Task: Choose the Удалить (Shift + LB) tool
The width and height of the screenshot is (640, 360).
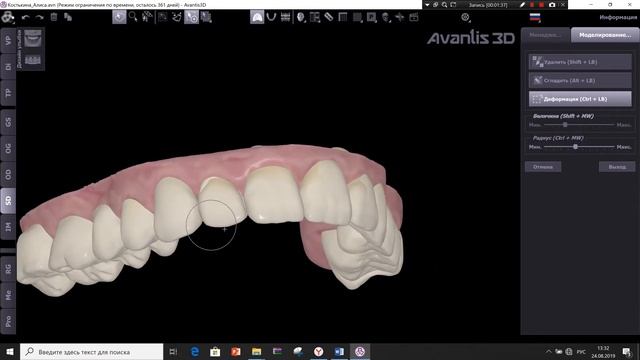Action: 580,62
